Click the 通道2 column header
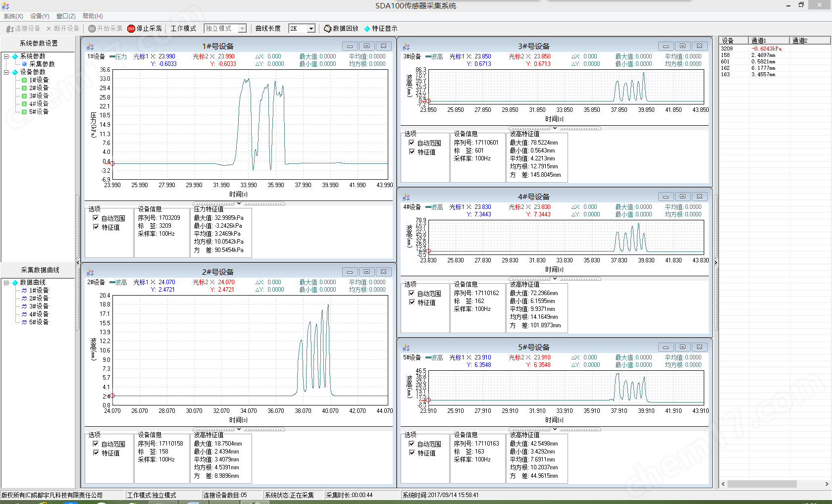The height and width of the screenshot is (504, 832). click(810, 41)
